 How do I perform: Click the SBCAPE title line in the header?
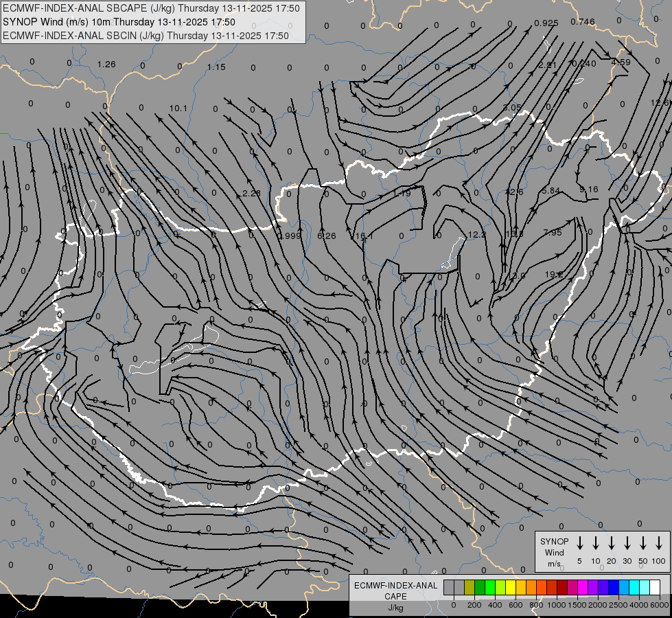pos(151,8)
